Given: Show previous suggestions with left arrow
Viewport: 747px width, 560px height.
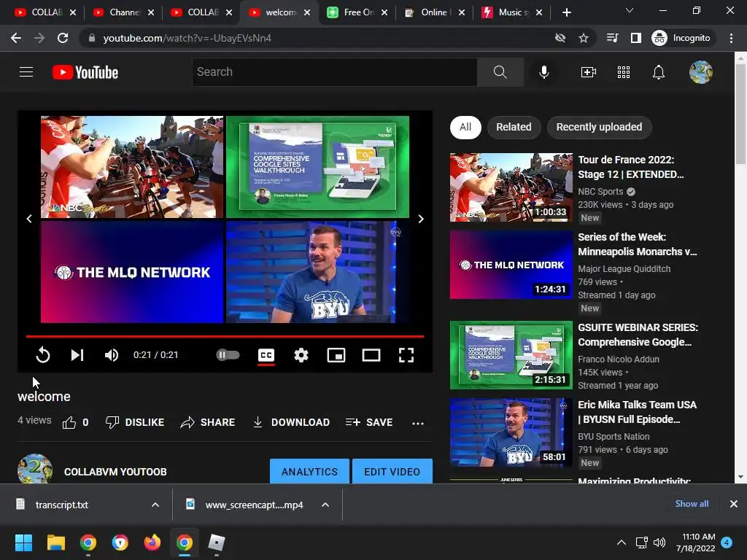Looking at the screenshot, I should (x=29, y=219).
